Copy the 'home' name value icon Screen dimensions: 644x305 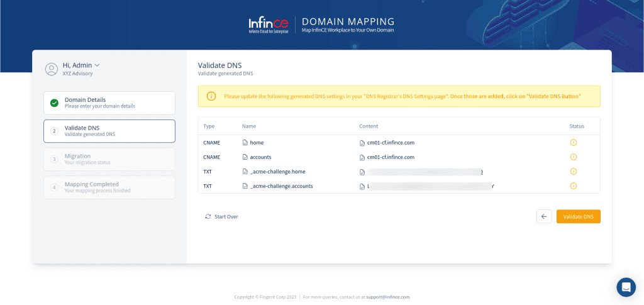[245, 143]
